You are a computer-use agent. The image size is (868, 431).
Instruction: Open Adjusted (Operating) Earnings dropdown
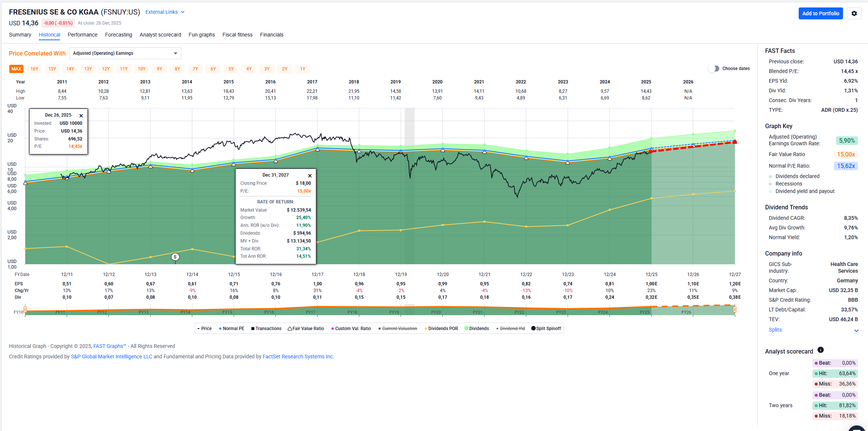tap(125, 53)
